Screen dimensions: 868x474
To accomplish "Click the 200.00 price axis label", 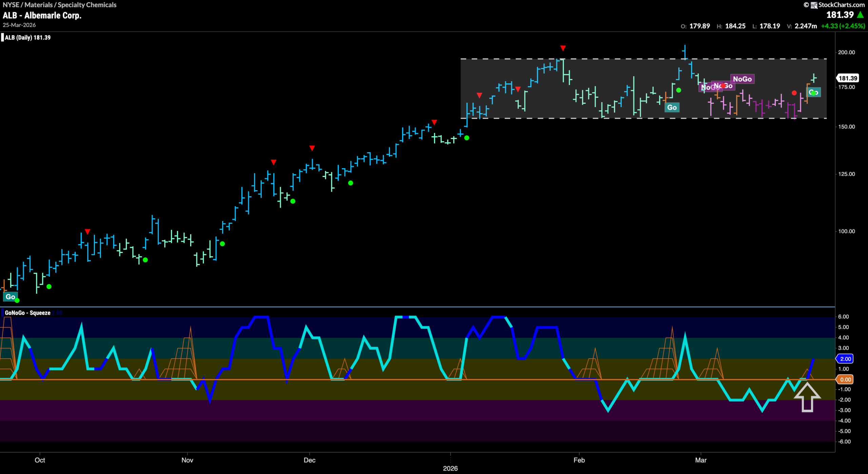I will (x=846, y=52).
